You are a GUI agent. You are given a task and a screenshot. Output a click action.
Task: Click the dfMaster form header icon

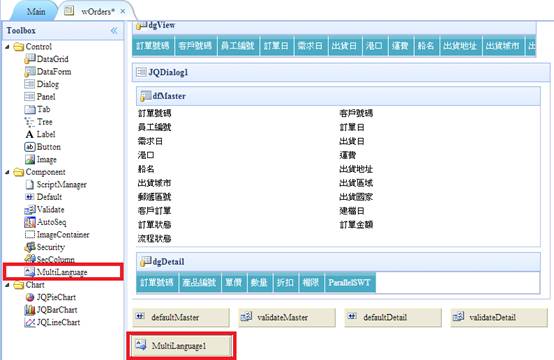pos(145,96)
